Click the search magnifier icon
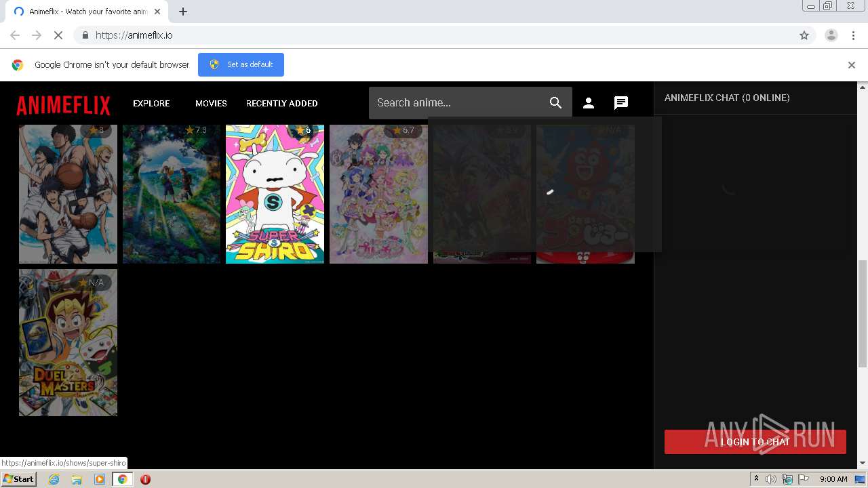The height and width of the screenshot is (488, 868). point(555,103)
